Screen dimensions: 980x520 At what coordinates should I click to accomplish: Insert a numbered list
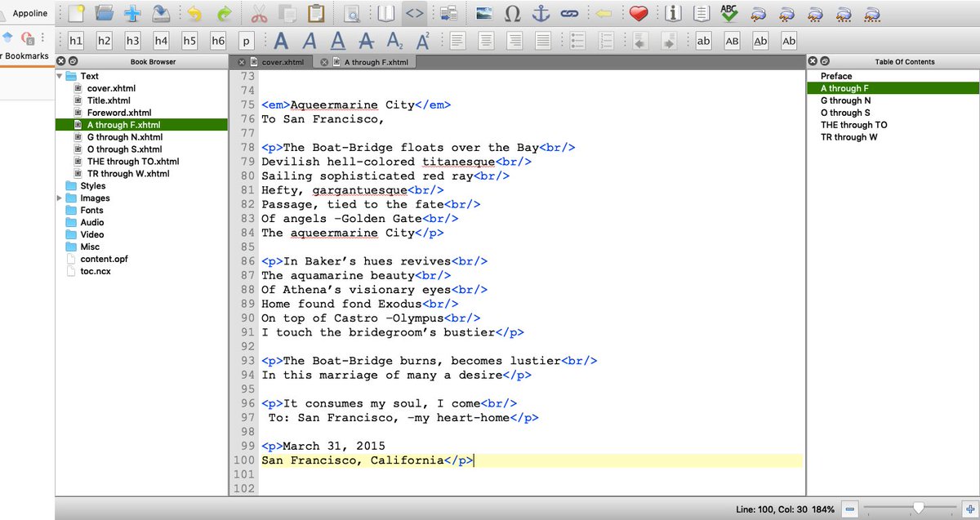[x=606, y=41]
